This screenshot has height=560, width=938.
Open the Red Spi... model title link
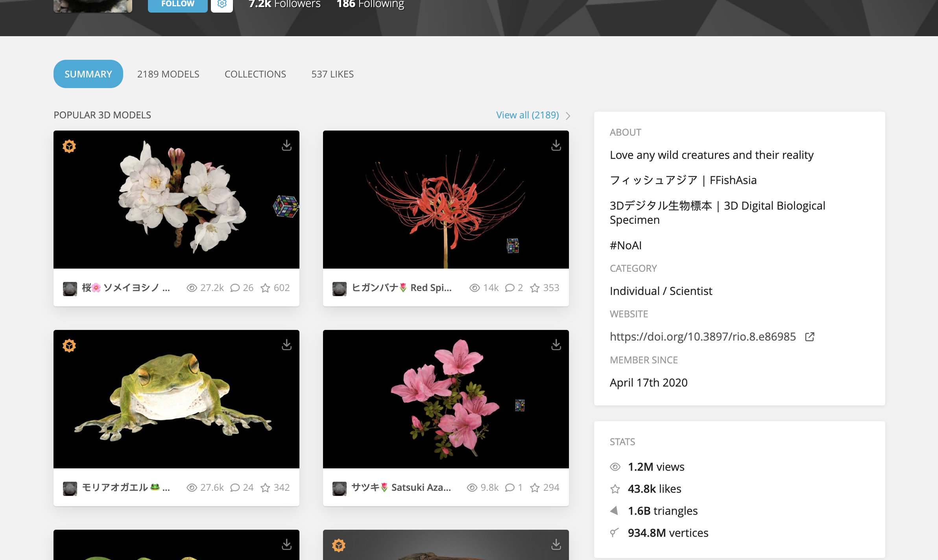pyautogui.click(x=401, y=288)
